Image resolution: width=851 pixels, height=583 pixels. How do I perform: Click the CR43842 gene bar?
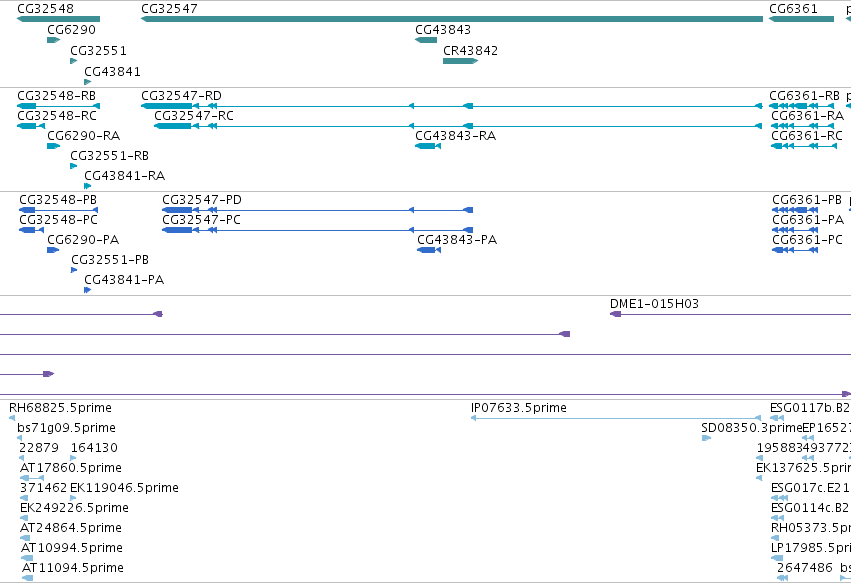[460, 61]
